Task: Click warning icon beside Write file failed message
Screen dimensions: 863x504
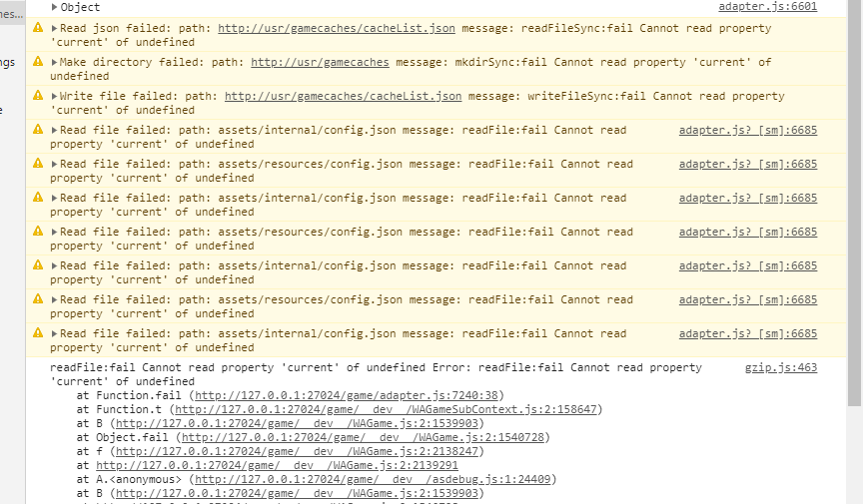Action: tap(38, 96)
